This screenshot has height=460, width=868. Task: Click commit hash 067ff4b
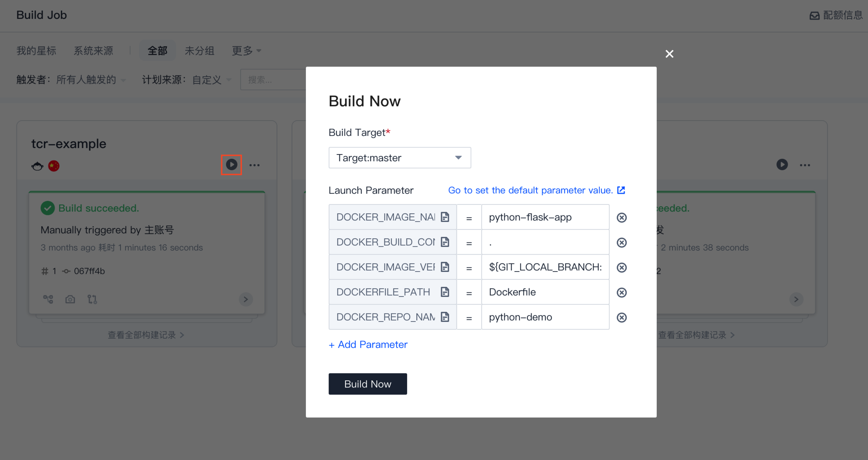pos(89,271)
